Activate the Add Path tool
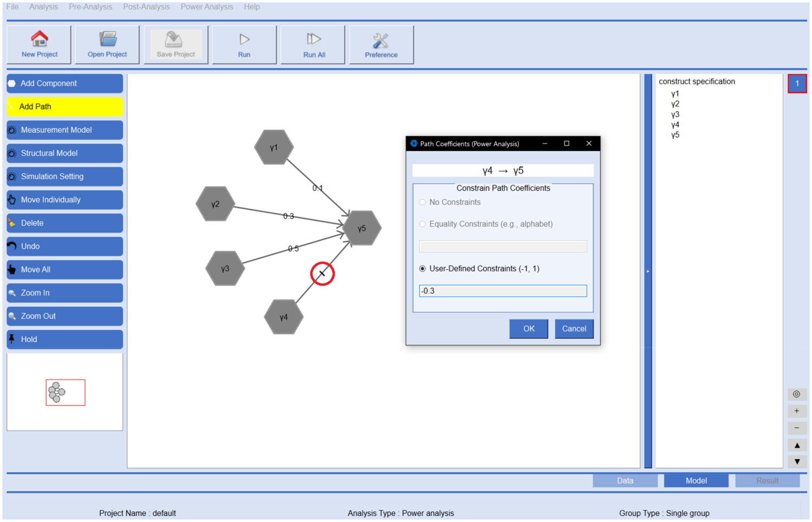812x522 pixels. click(x=65, y=107)
